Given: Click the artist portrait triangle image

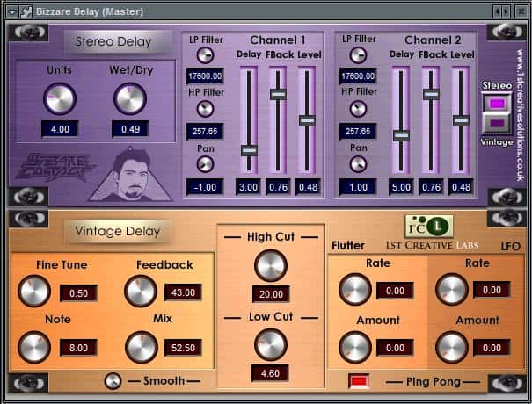Looking at the screenshot, I should [x=131, y=175].
